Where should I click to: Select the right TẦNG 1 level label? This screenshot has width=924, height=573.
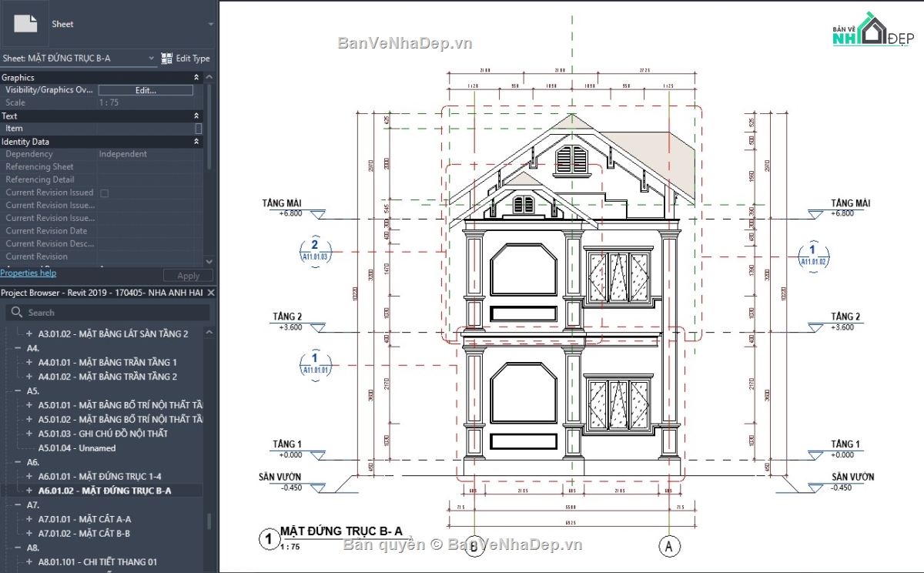845,444
